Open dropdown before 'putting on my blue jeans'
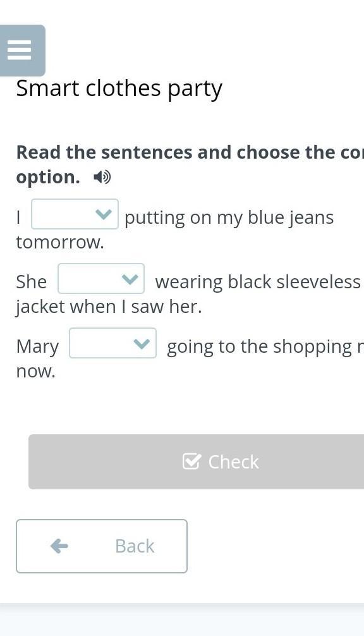 pyautogui.click(x=75, y=214)
